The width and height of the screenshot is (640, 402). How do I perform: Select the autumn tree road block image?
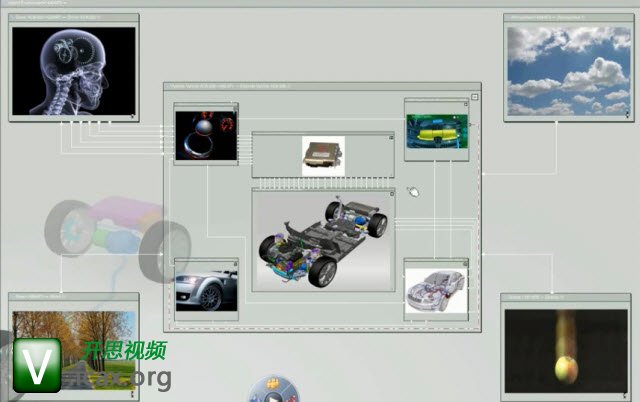[74, 351]
